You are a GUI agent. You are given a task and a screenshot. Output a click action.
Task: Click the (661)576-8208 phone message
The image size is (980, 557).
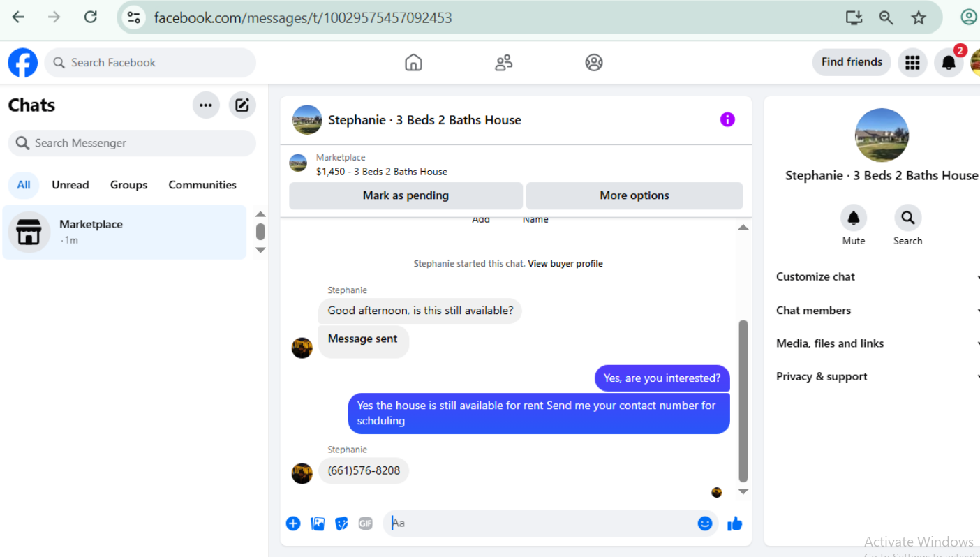(x=364, y=471)
